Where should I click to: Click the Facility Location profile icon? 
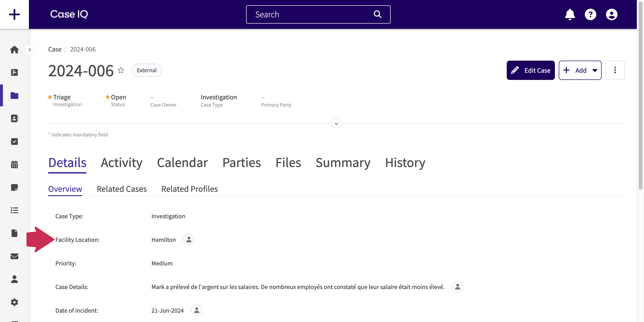pyautogui.click(x=189, y=239)
